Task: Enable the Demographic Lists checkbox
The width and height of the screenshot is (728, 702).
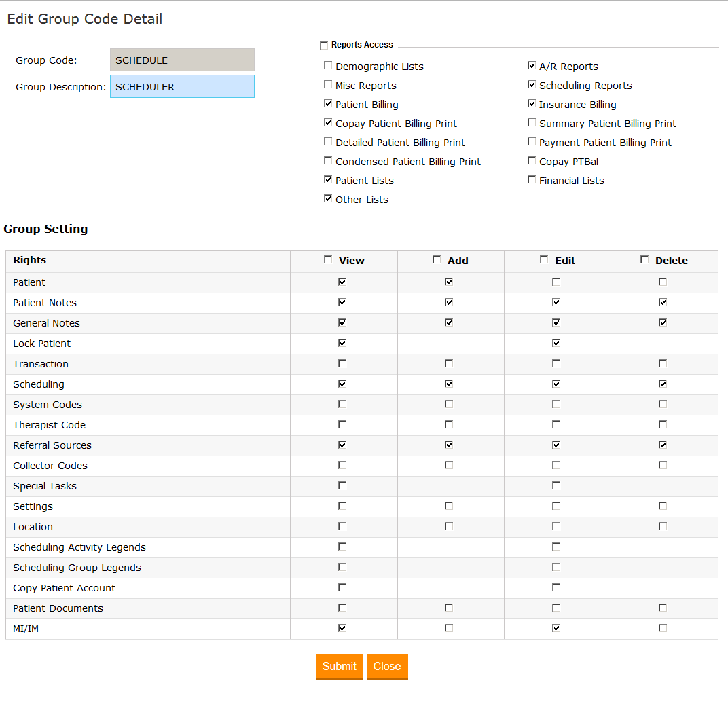Action: coord(329,66)
